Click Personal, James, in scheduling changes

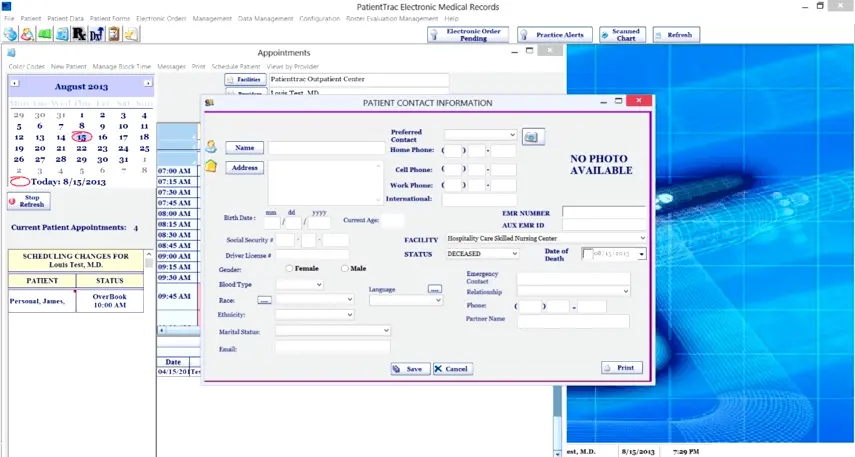pos(37,301)
